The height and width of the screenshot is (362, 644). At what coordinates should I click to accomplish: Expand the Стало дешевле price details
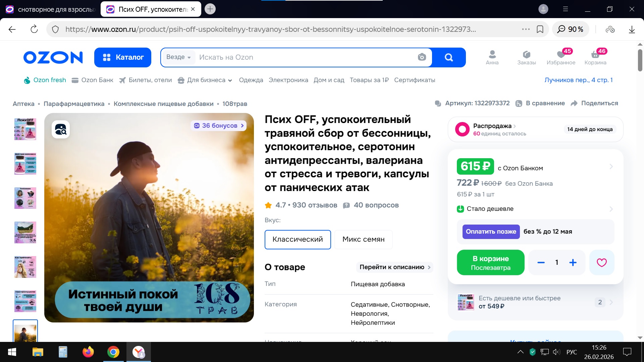tap(535, 209)
